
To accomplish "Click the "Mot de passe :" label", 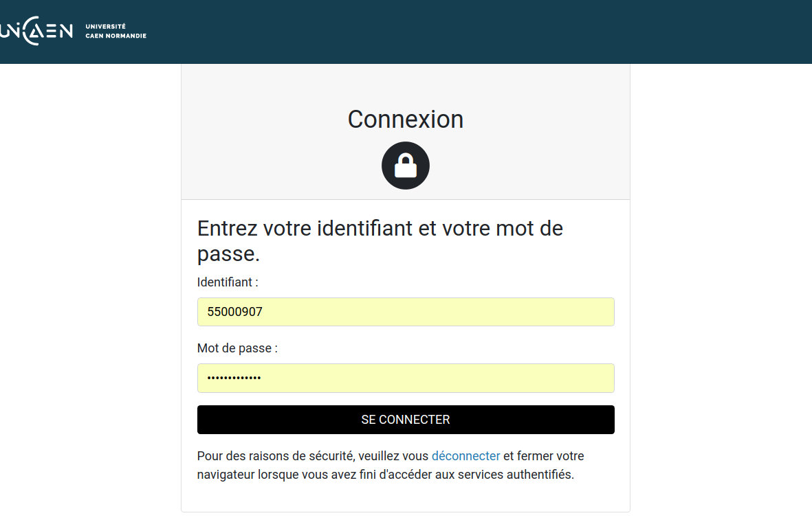I will coord(237,348).
